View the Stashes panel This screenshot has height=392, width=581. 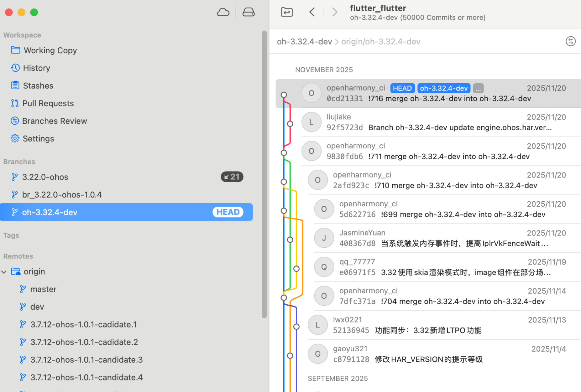[x=38, y=85]
